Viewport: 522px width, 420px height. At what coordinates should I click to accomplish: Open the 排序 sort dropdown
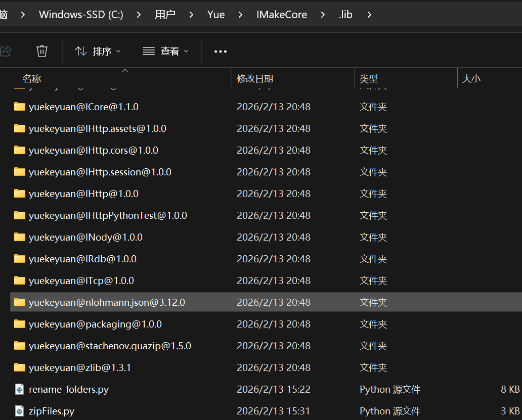[98, 51]
